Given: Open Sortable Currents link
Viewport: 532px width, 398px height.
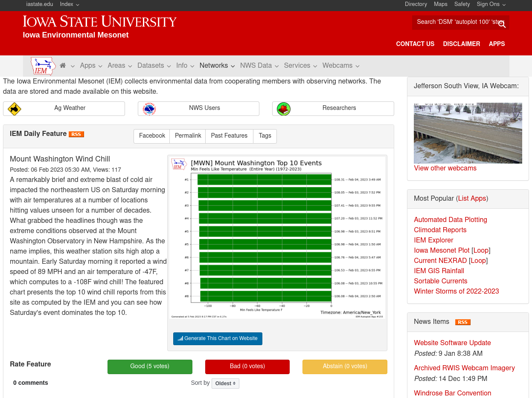Looking at the screenshot, I should click(441, 281).
